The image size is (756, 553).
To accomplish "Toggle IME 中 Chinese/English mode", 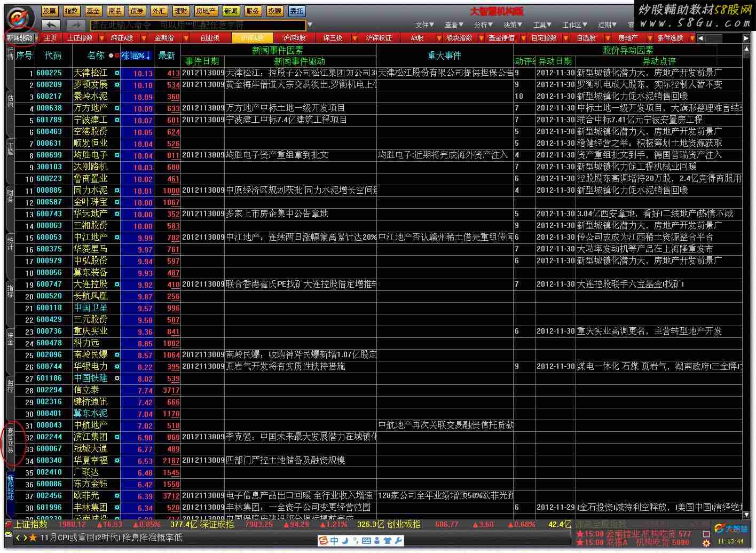I will point(334,541).
